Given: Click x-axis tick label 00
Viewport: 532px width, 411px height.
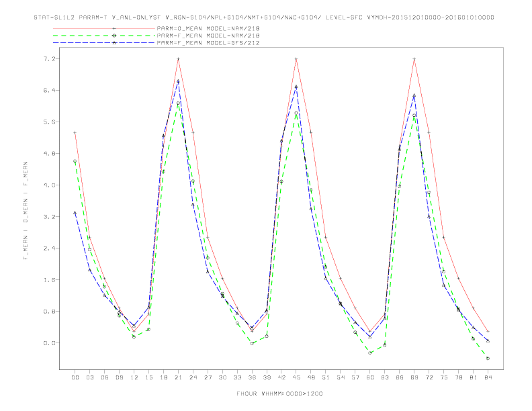Looking at the screenshot, I should [x=75, y=377].
